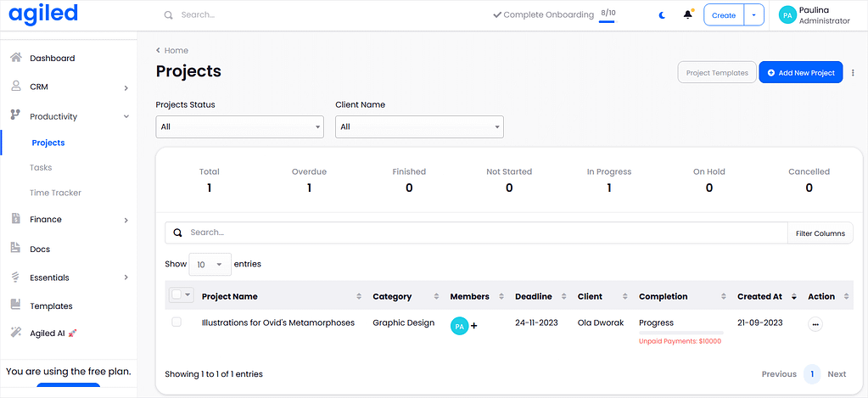Click the CRM person icon

click(x=16, y=87)
